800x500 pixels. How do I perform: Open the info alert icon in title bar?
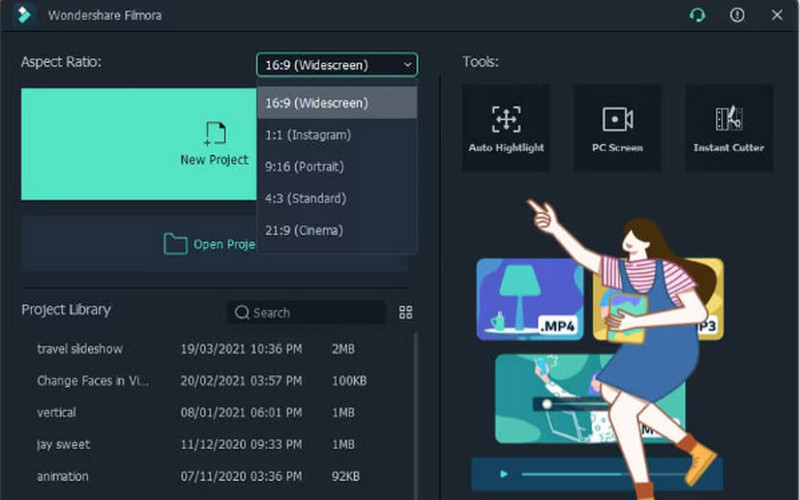tap(737, 15)
